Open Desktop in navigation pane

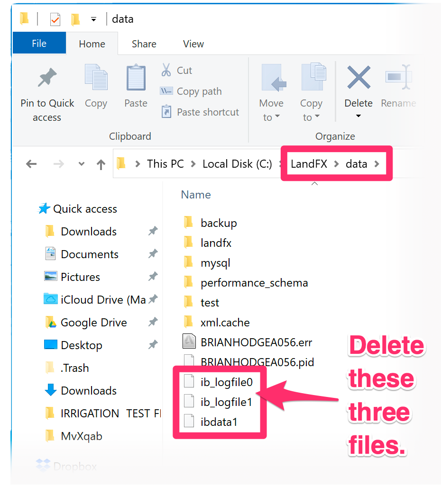coord(73,345)
